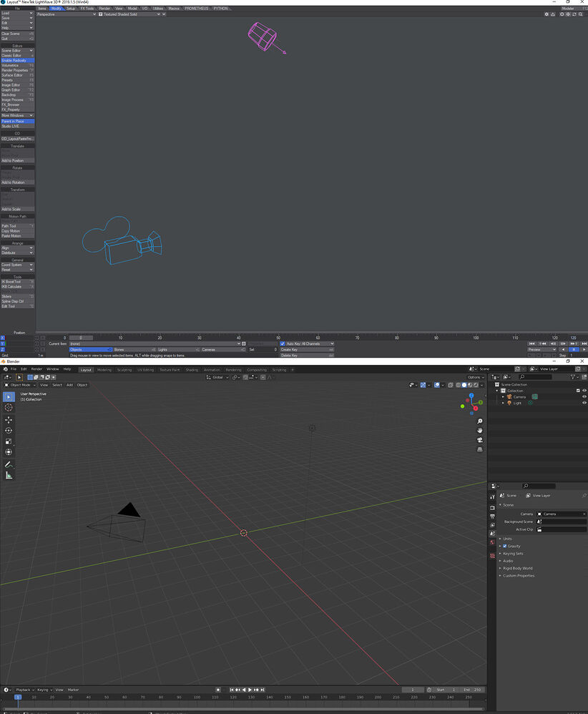Click the Light object icon in outliner
The width and height of the screenshot is (588, 714).
(x=509, y=403)
